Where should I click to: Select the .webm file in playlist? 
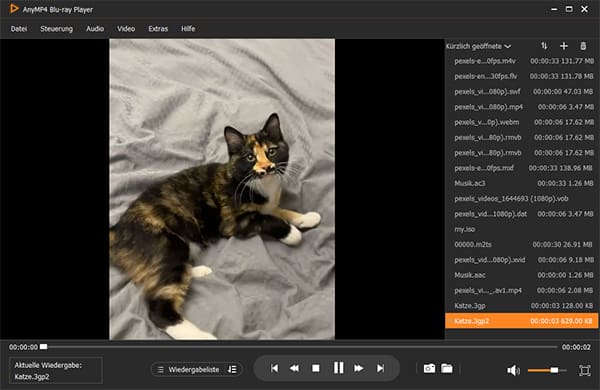click(x=522, y=122)
